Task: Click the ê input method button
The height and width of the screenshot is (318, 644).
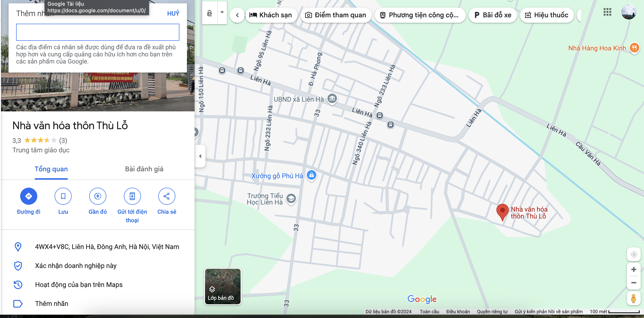Action: pos(210,13)
